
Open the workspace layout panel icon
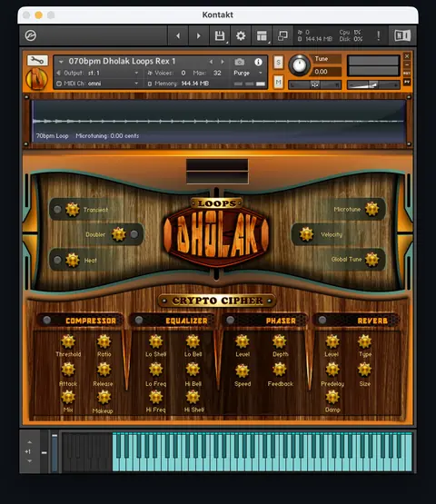[262, 35]
